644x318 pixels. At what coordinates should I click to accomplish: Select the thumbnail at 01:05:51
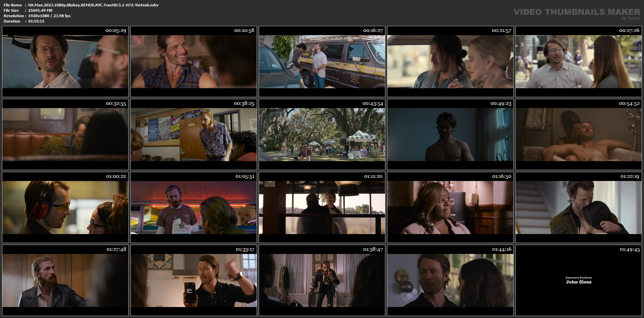[x=194, y=207]
